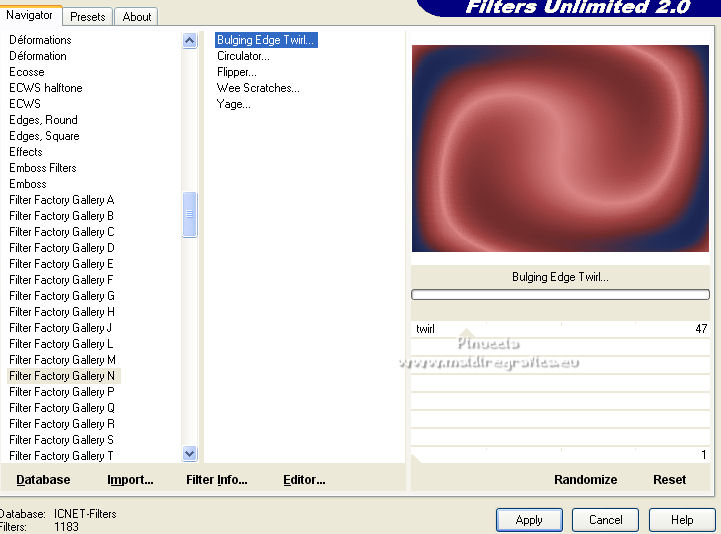Select the Circulator filter
The image size is (721, 534).
coord(243,56)
